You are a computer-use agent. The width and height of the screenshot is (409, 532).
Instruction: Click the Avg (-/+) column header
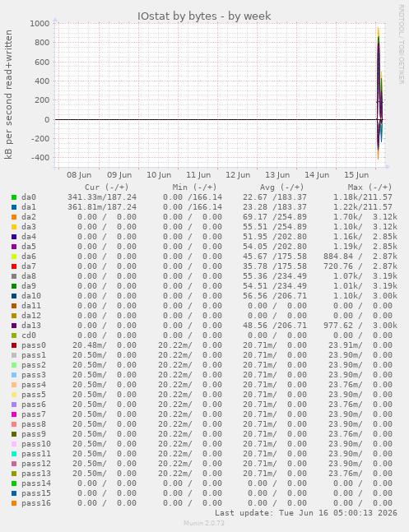(x=282, y=187)
